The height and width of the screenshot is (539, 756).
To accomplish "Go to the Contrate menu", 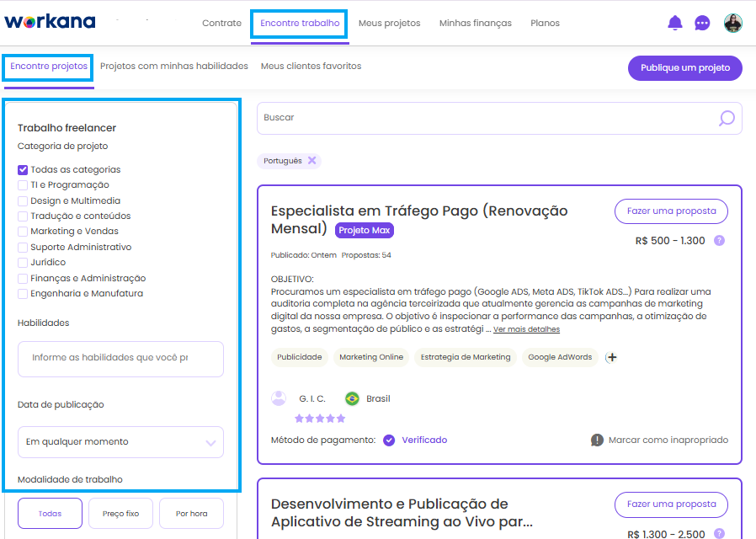I will 221,23.
